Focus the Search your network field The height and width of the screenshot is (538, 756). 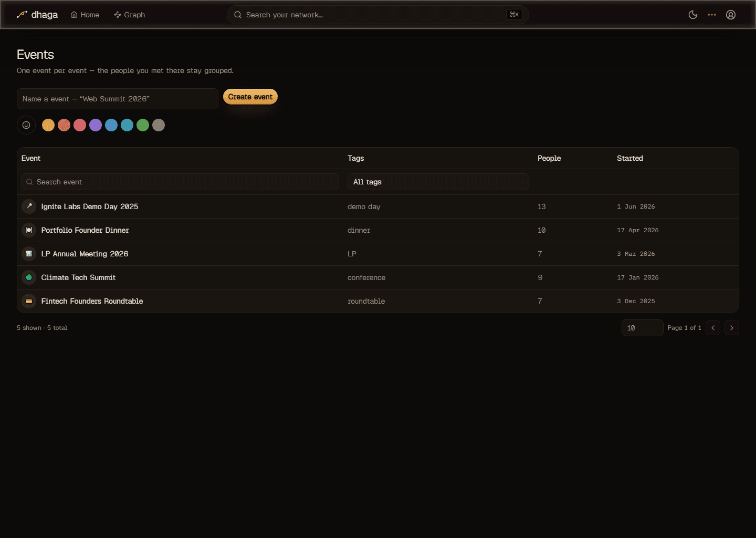(x=377, y=15)
